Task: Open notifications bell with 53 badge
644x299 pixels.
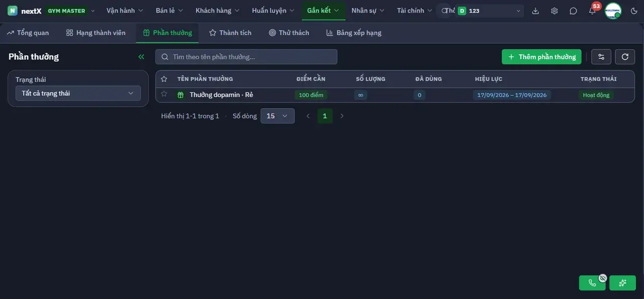Action: [592, 11]
